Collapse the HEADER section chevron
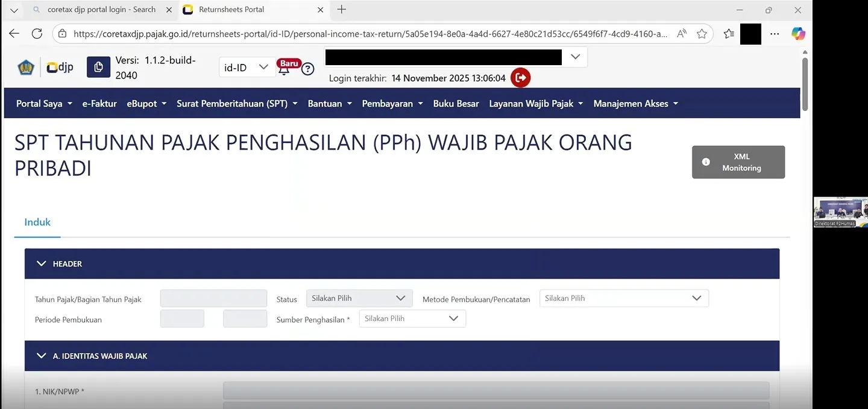 point(41,263)
